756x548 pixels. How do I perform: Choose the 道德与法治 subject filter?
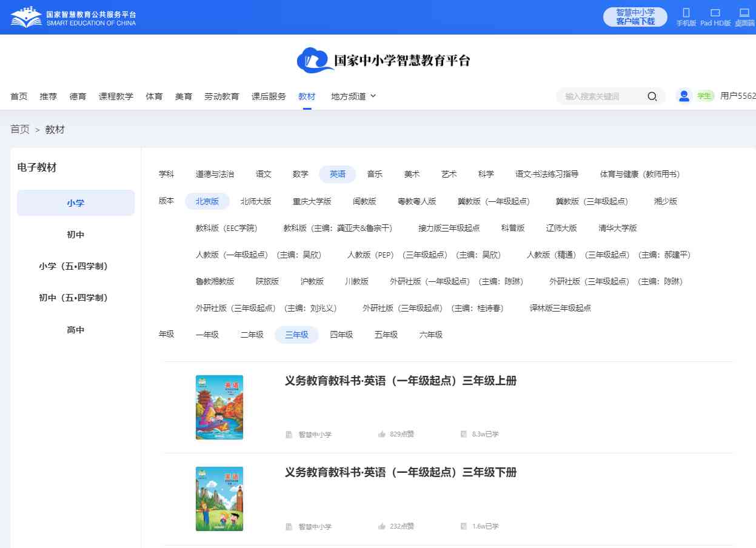[215, 174]
